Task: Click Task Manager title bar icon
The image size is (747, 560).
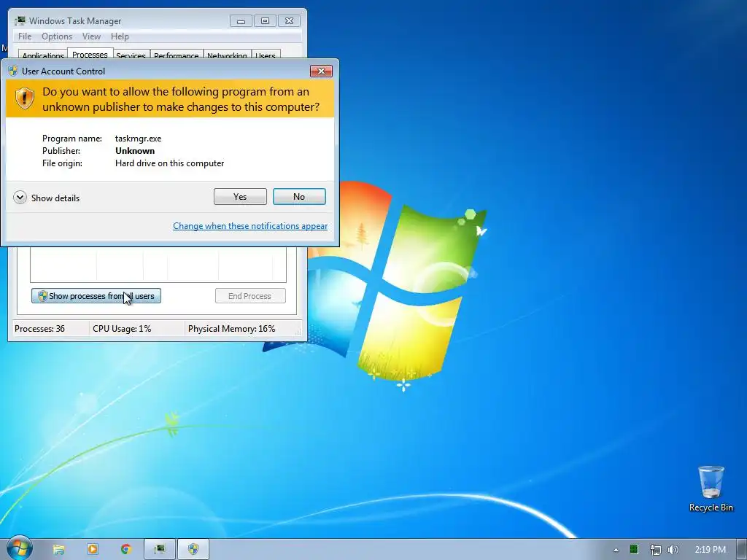Action: click(x=20, y=20)
